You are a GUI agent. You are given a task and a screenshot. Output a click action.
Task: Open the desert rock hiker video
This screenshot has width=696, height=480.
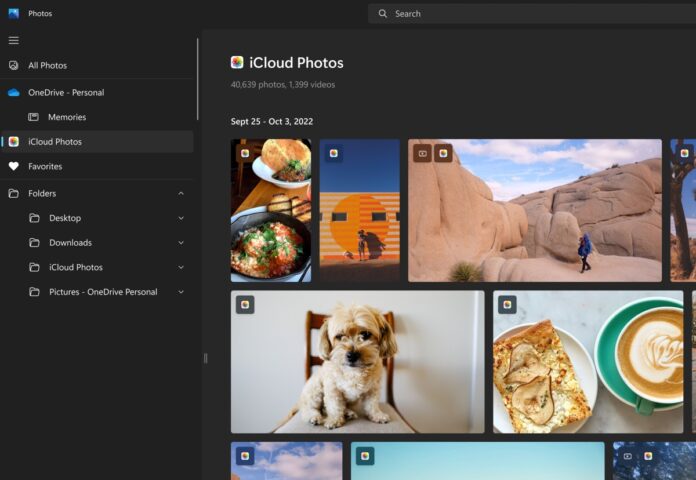[535, 210]
